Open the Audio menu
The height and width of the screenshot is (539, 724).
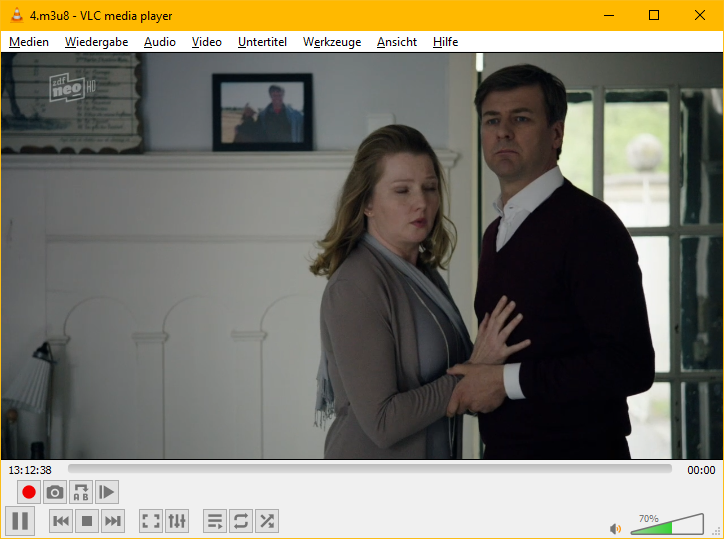[x=160, y=42]
